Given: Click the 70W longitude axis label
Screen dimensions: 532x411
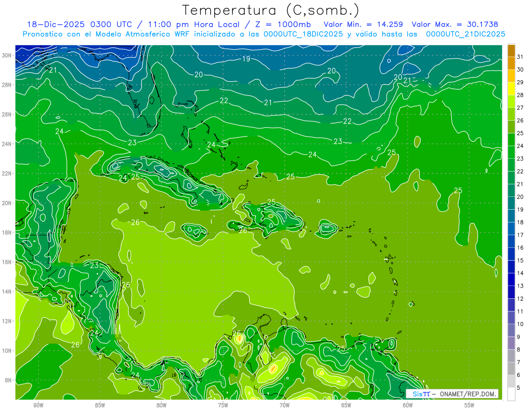Looking at the screenshot, I should 285,405.
